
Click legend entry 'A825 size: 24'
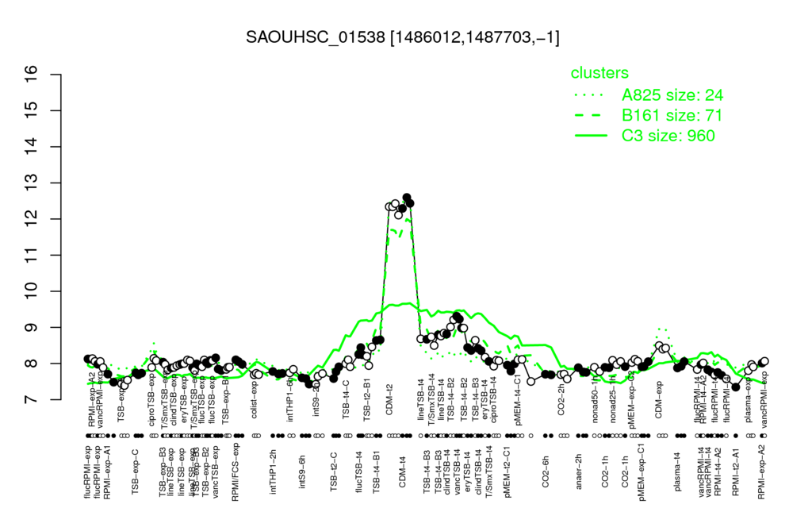click(x=672, y=95)
